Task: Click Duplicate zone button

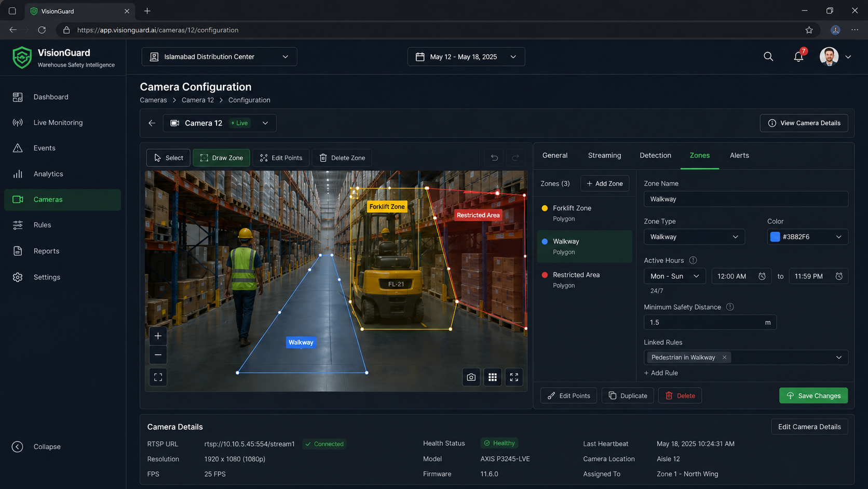Action: click(628, 395)
